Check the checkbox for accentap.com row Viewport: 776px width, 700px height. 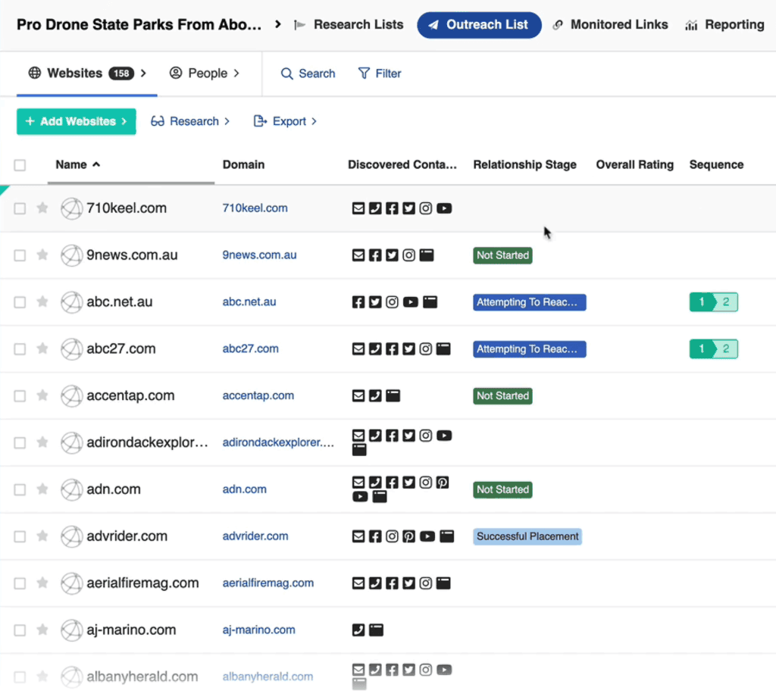click(19, 395)
